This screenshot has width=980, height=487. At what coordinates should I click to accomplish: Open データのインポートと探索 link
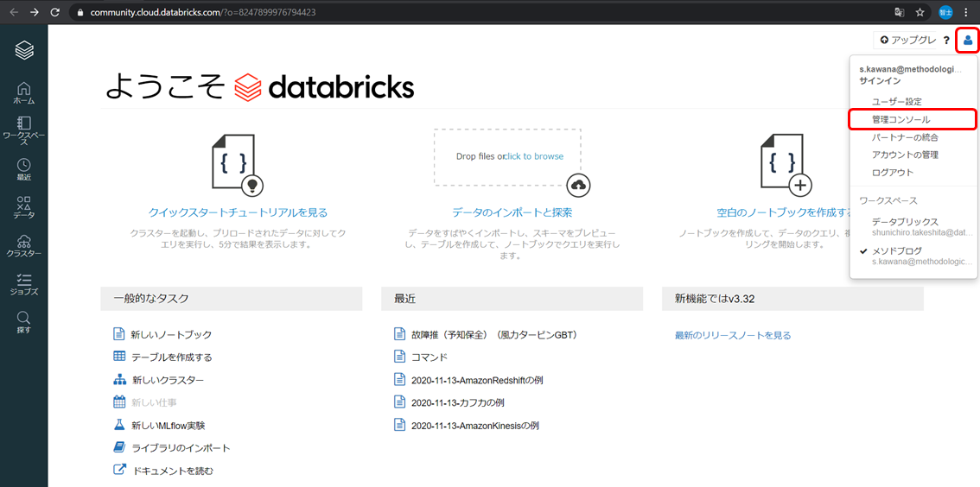tap(512, 212)
